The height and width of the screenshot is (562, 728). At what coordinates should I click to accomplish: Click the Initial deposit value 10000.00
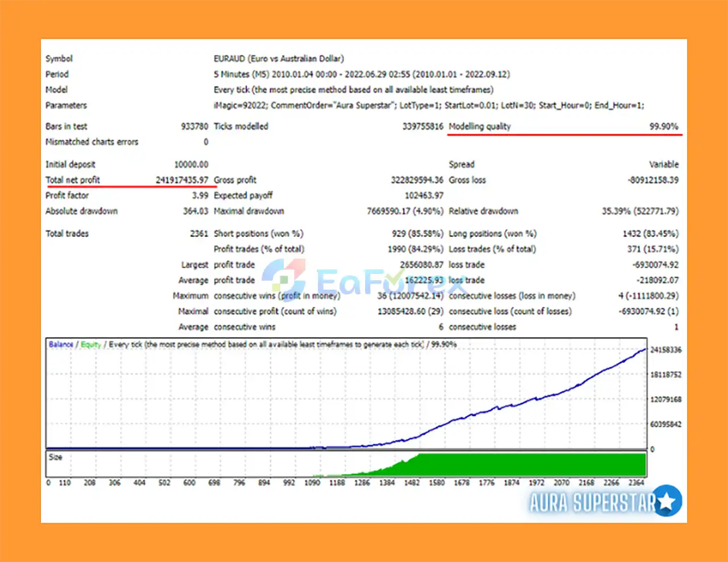[x=191, y=165]
